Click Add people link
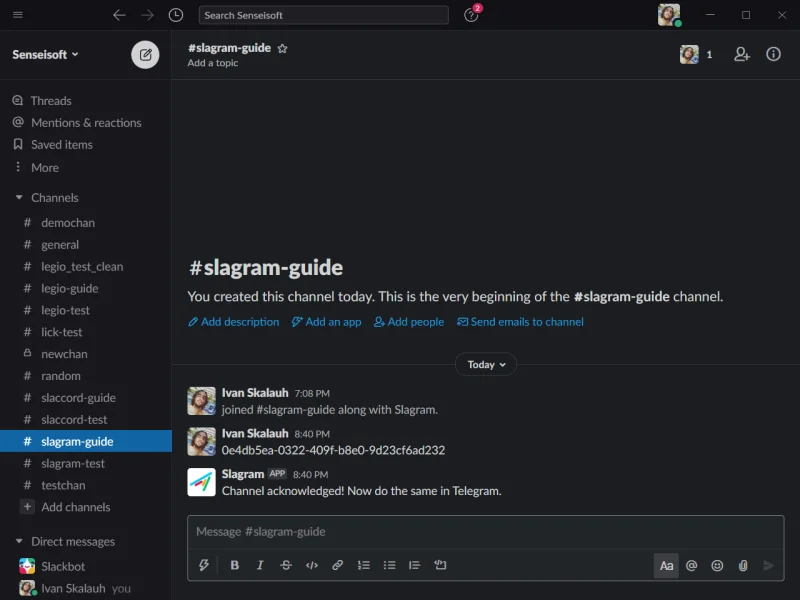The height and width of the screenshot is (600, 800). coord(409,322)
